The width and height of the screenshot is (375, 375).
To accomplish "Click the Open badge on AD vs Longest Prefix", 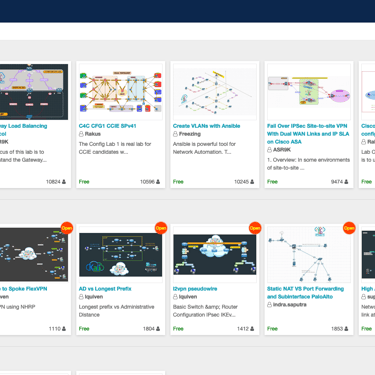I will coord(161,228).
